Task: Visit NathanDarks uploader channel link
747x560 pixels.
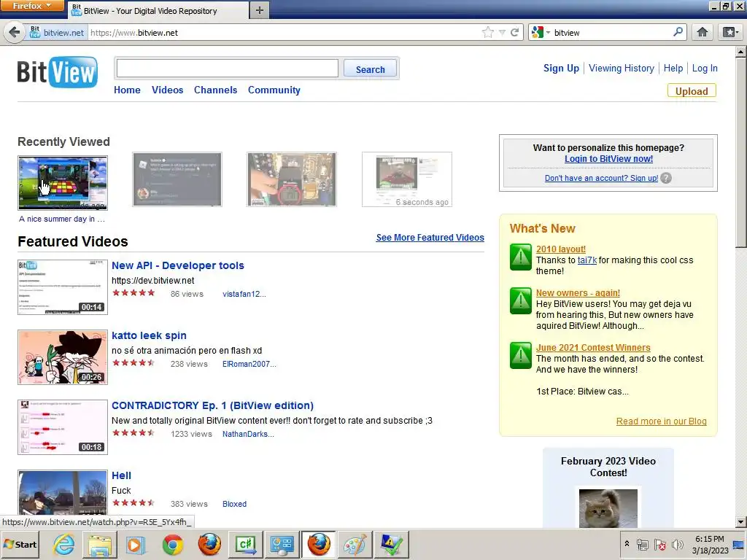Action: (248, 435)
